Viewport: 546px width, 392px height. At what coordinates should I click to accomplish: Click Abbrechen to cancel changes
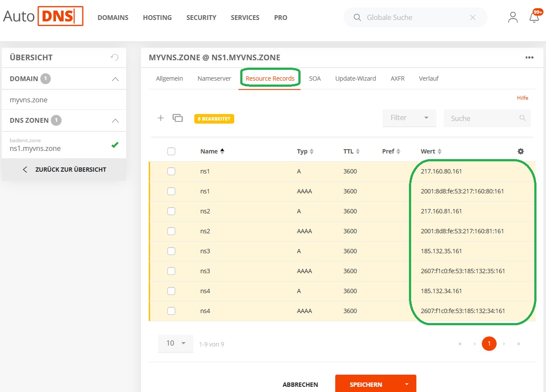pyautogui.click(x=300, y=385)
